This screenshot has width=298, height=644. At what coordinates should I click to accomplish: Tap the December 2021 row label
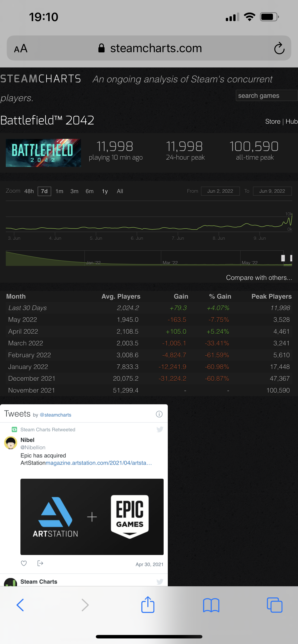tap(32, 379)
